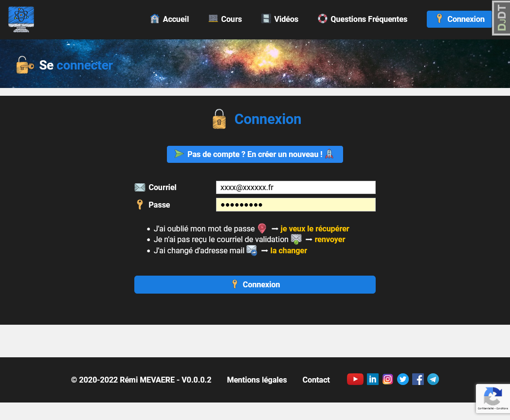
Task: Open Questions Fréquentes page
Action: 363,19
